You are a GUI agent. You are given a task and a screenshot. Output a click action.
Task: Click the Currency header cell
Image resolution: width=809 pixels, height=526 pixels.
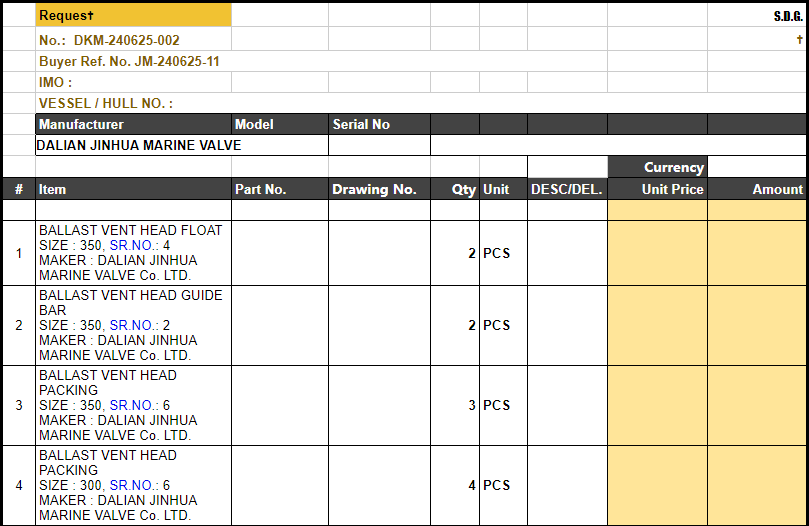point(657,167)
